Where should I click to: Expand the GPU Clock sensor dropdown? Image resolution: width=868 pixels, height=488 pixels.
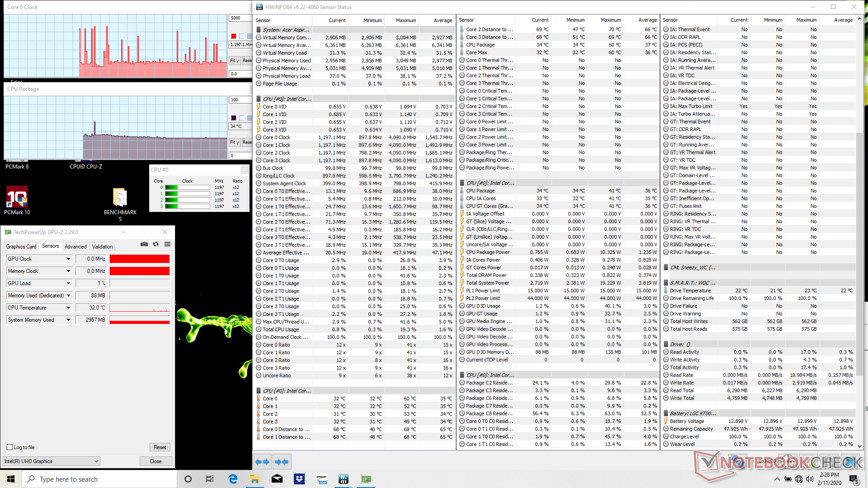pyautogui.click(x=68, y=259)
